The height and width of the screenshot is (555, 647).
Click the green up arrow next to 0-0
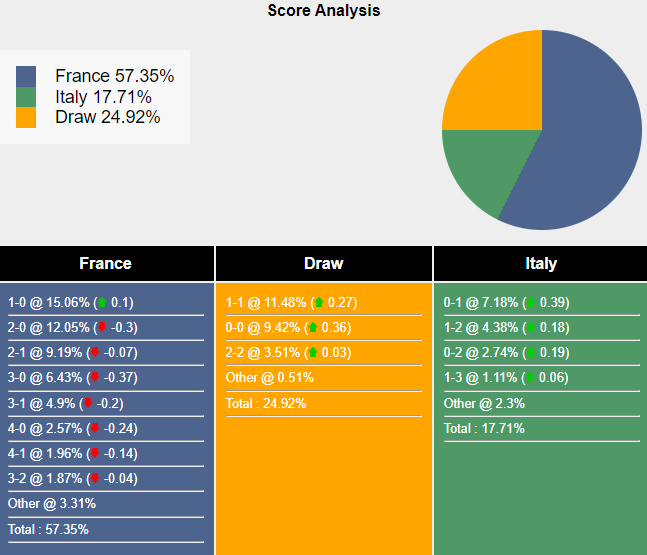(x=312, y=327)
